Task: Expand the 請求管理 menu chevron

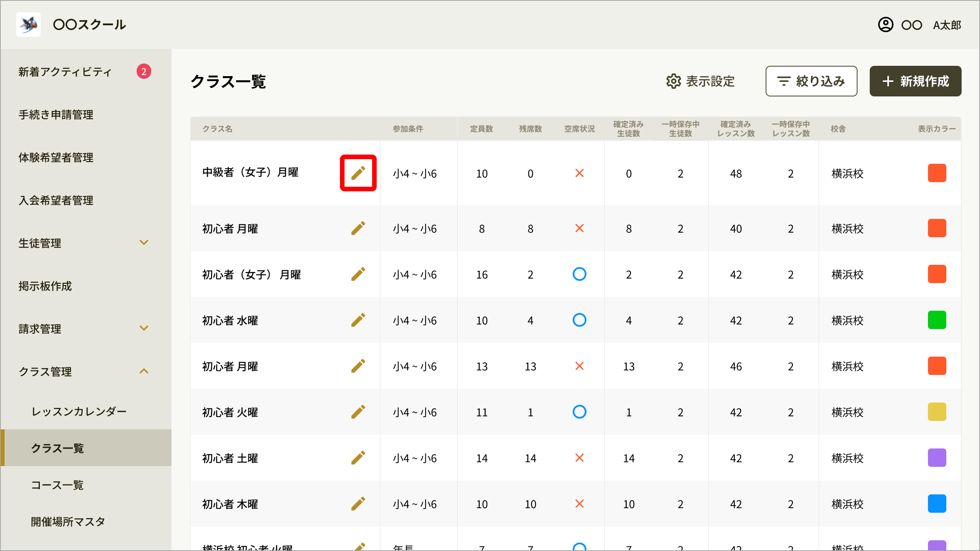Action: tap(144, 328)
